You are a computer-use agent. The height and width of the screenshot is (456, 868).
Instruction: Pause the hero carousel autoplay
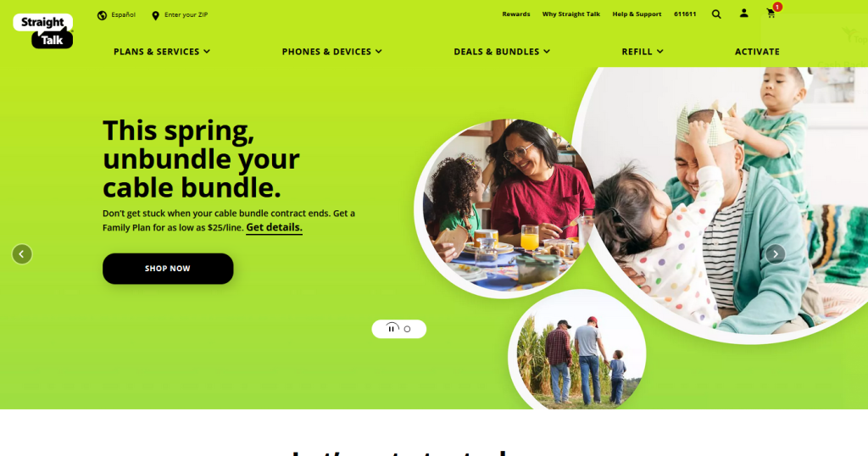[392, 329]
